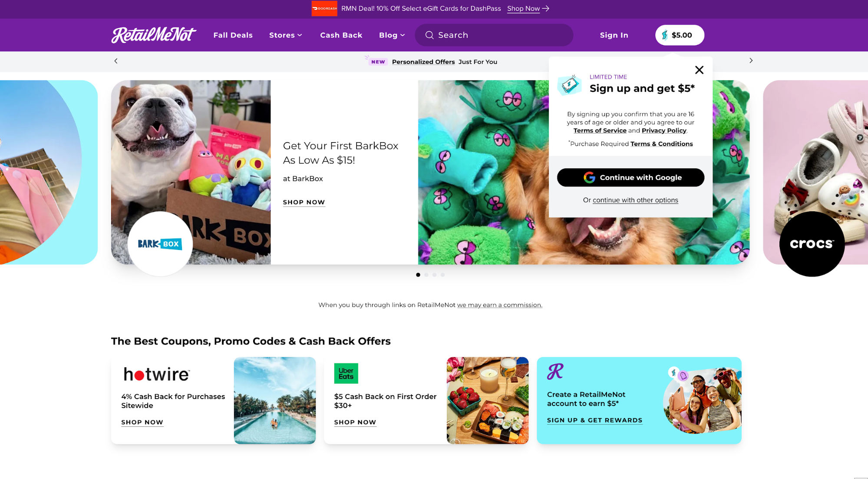Click the Crocs circular logo
This screenshot has height=479, width=868.
pyautogui.click(x=812, y=244)
